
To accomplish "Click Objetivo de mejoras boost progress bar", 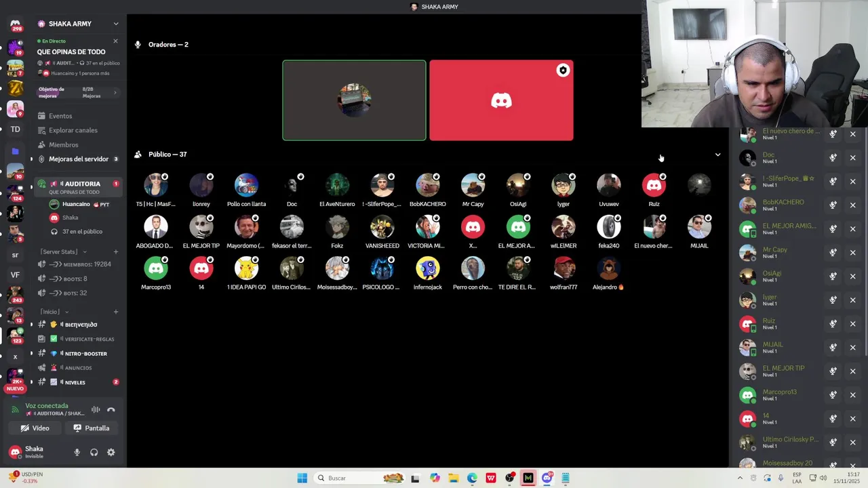I will 77,93.
